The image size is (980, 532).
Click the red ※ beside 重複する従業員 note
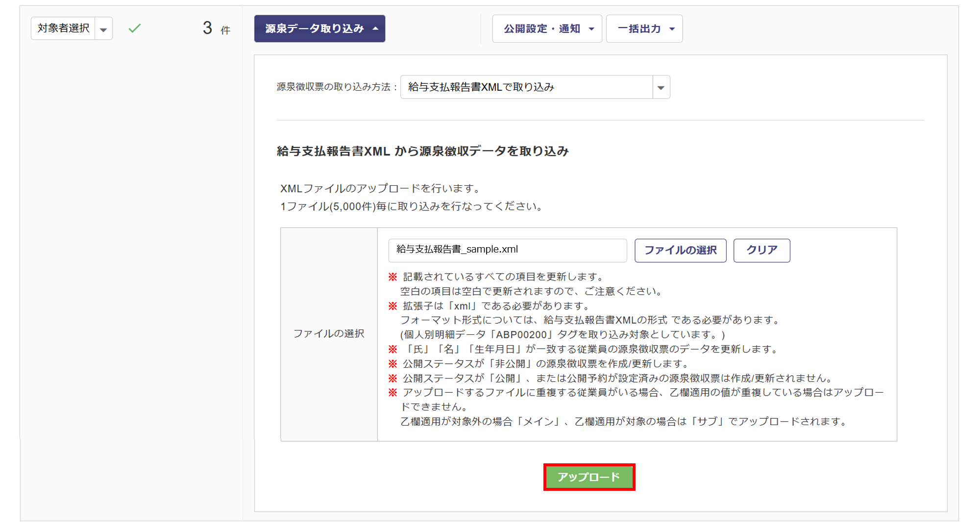pos(392,392)
